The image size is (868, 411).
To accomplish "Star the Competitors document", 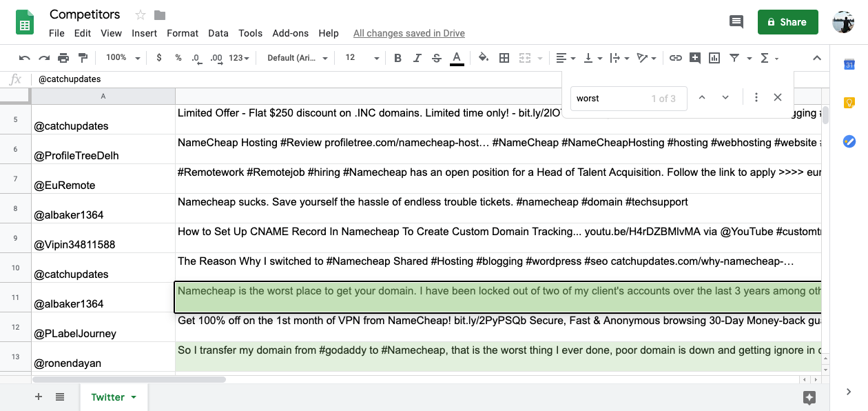I will [x=141, y=14].
